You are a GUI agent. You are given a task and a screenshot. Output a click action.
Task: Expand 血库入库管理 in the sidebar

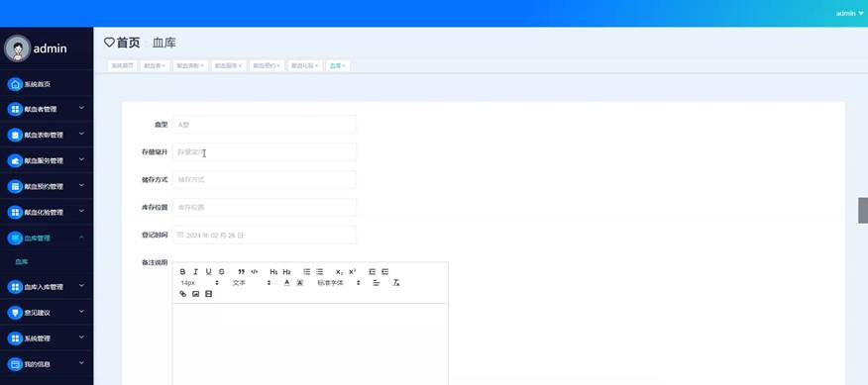[x=47, y=287]
